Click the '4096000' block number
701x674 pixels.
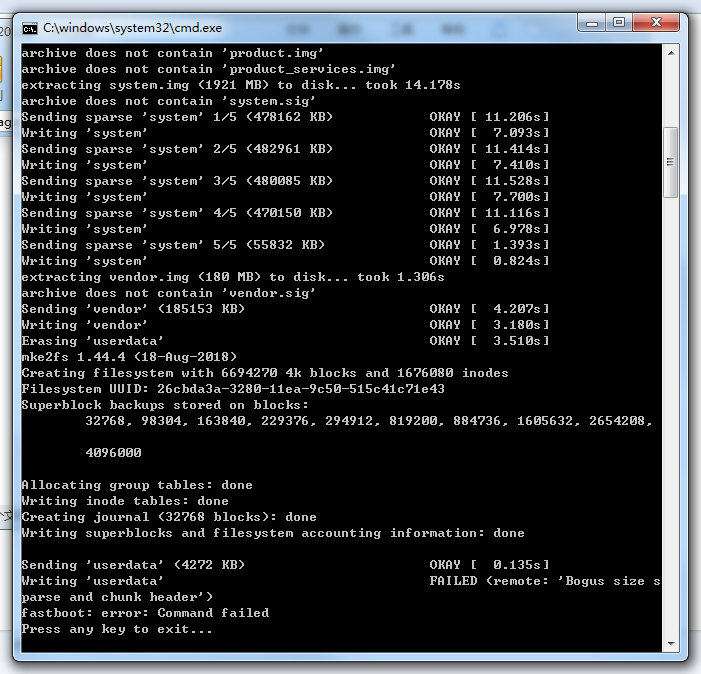(114, 453)
